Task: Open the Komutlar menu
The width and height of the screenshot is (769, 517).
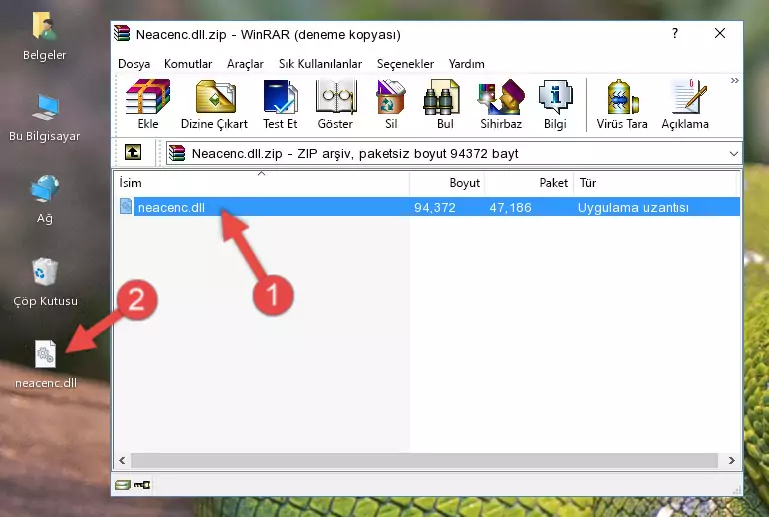Action: (188, 64)
